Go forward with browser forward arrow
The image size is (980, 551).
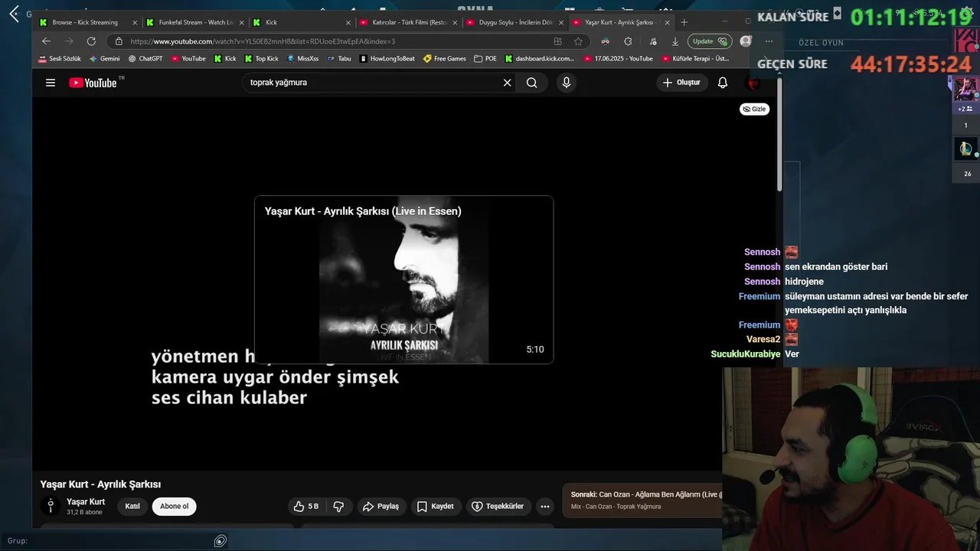click(69, 41)
